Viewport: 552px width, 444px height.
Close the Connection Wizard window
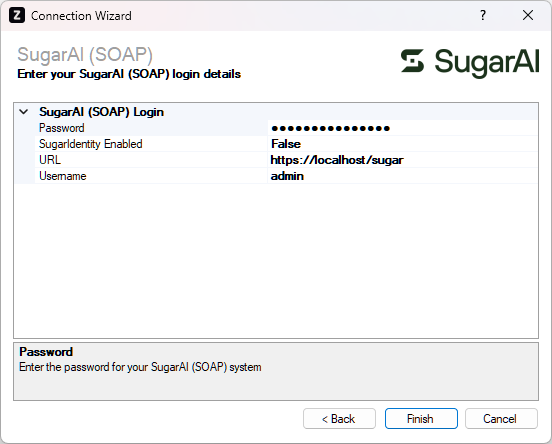coord(527,15)
